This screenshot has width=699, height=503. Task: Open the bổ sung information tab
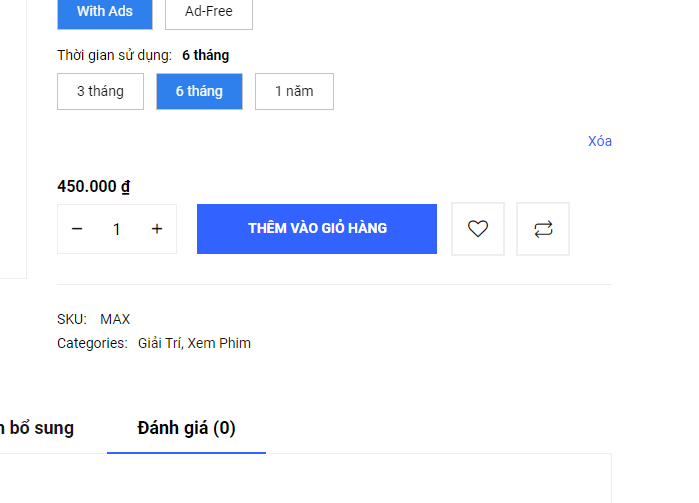tap(37, 428)
